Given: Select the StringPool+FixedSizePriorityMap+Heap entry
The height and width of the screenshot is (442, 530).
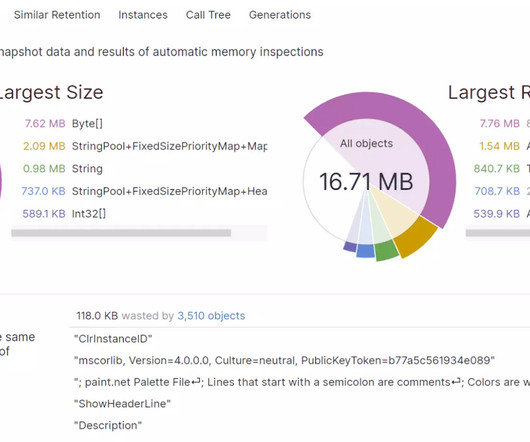Looking at the screenshot, I should coord(169,191).
